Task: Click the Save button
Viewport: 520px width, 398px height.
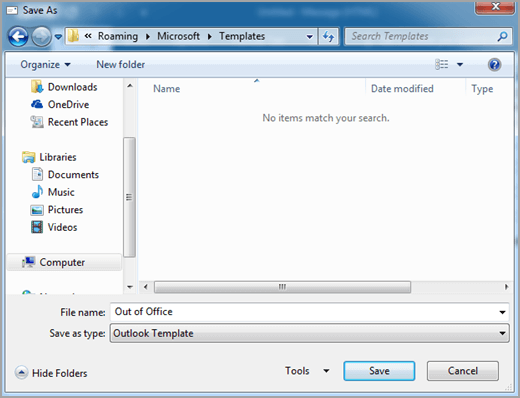Action: [379, 371]
